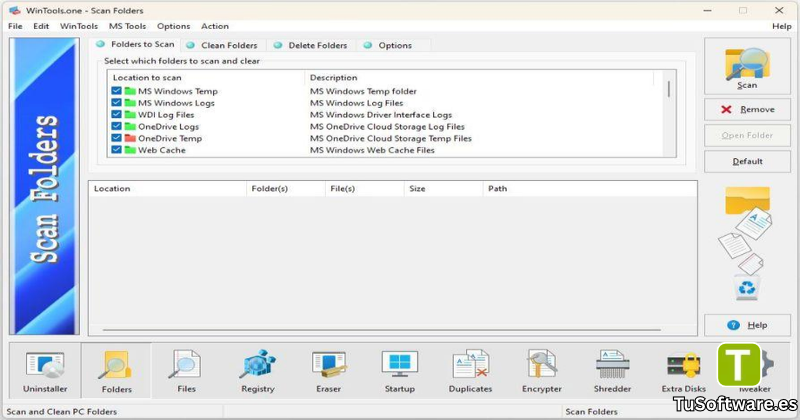Image resolution: width=800 pixels, height=420 pixels.
Task: Select MS Windows Web Cache Files text
Action: [372, 150]
